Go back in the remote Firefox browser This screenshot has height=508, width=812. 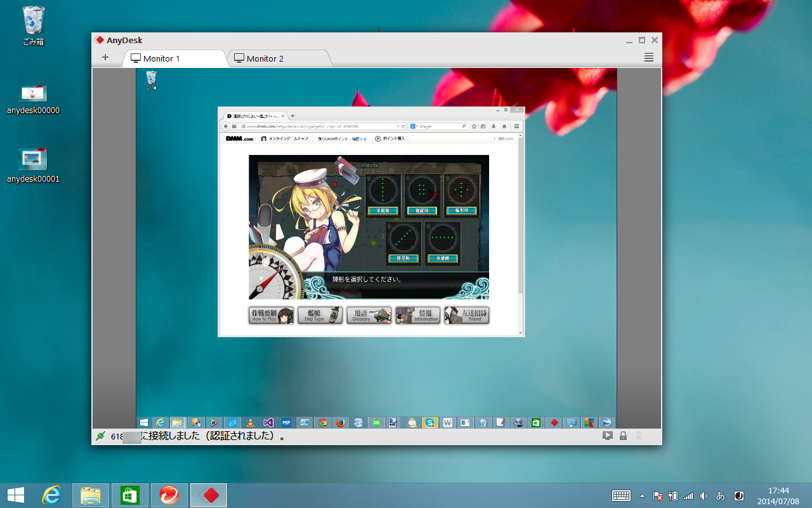[x=226, y=126]
